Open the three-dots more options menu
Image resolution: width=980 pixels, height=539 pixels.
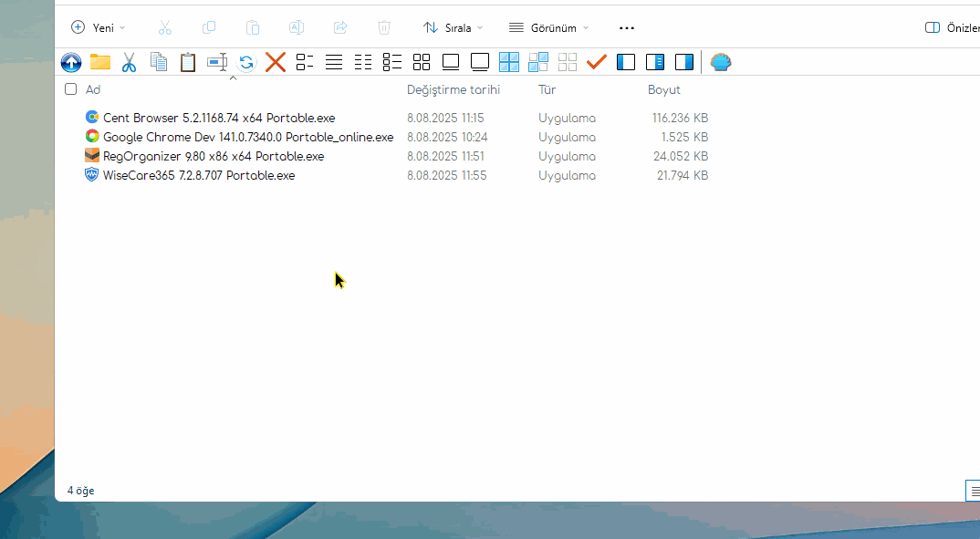pyautogui.click(x=627, y=27)
